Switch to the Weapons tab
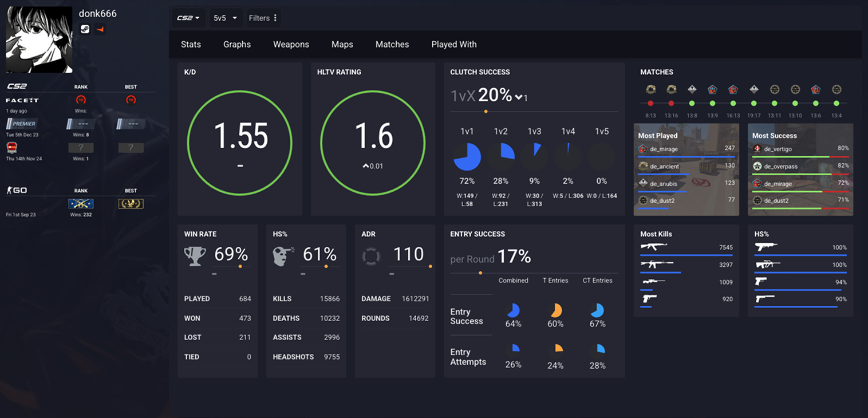The image size is (868, 418). 291,44
